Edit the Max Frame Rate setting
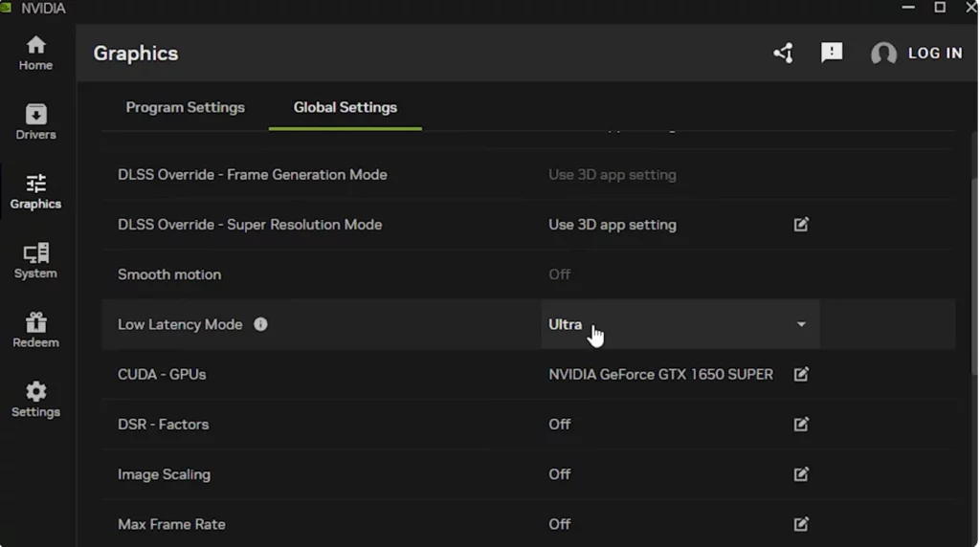This screenshot has width=980, height=547. [x=801, y=524]
